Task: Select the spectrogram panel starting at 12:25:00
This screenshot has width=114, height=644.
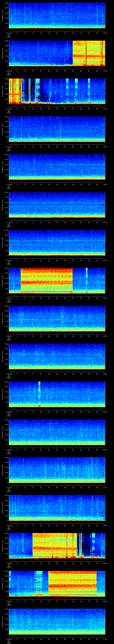Action: pos(57,432)
